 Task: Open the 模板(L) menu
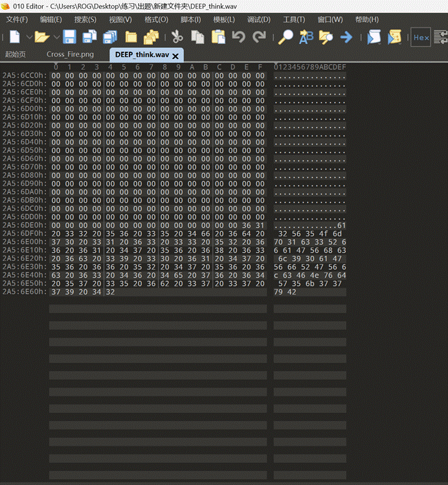pyautogui.click(x=224, y=19)
